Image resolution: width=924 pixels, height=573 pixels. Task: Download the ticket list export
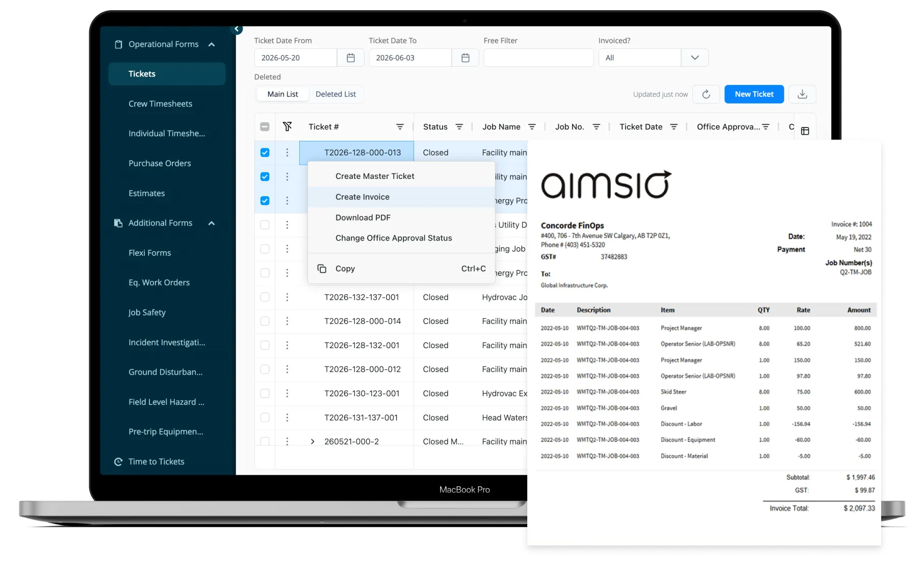(x=802, y=94)
